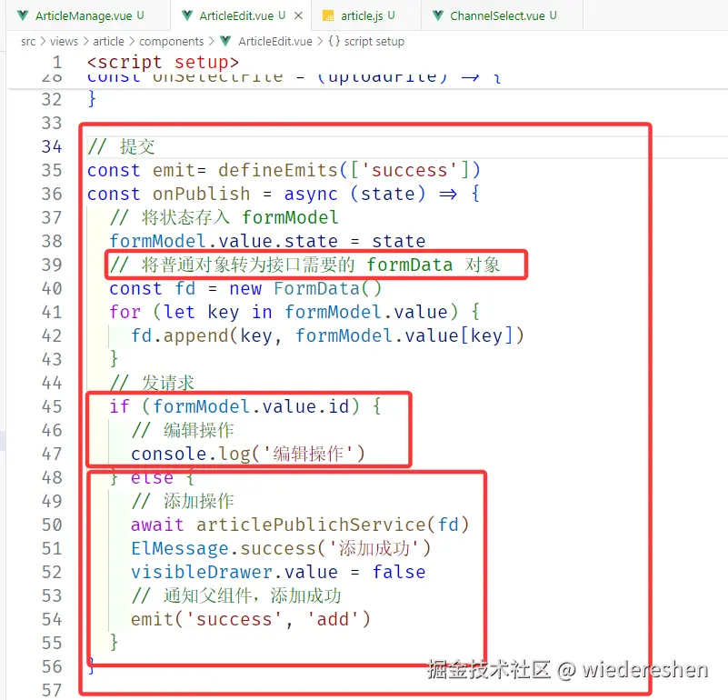The image size is (728, 700).
Task: Open the article.js tab
Action: pyautogui.click(x=365, y=15)
